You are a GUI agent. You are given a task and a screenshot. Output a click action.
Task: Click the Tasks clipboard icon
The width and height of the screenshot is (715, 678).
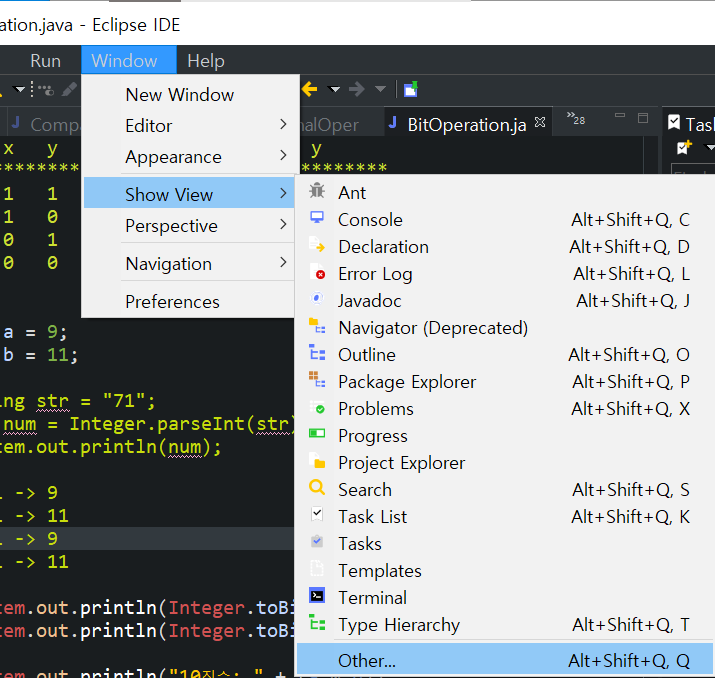click(317, 541)
